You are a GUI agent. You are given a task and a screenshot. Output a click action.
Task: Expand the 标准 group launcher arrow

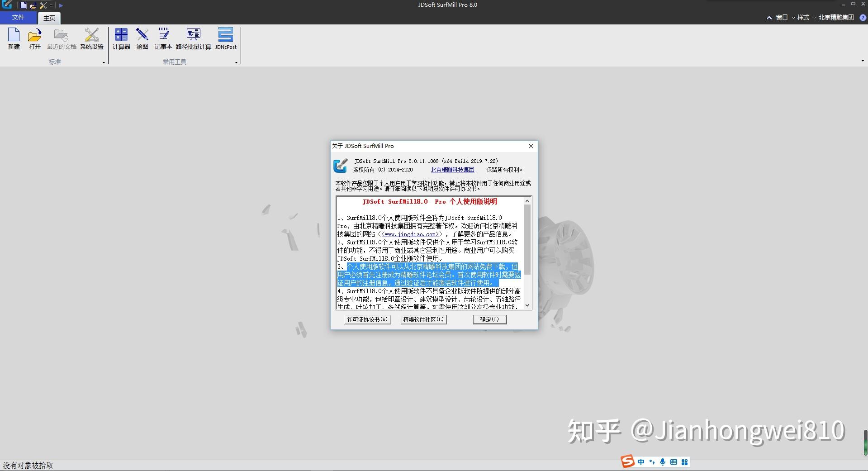coord(104,62)
